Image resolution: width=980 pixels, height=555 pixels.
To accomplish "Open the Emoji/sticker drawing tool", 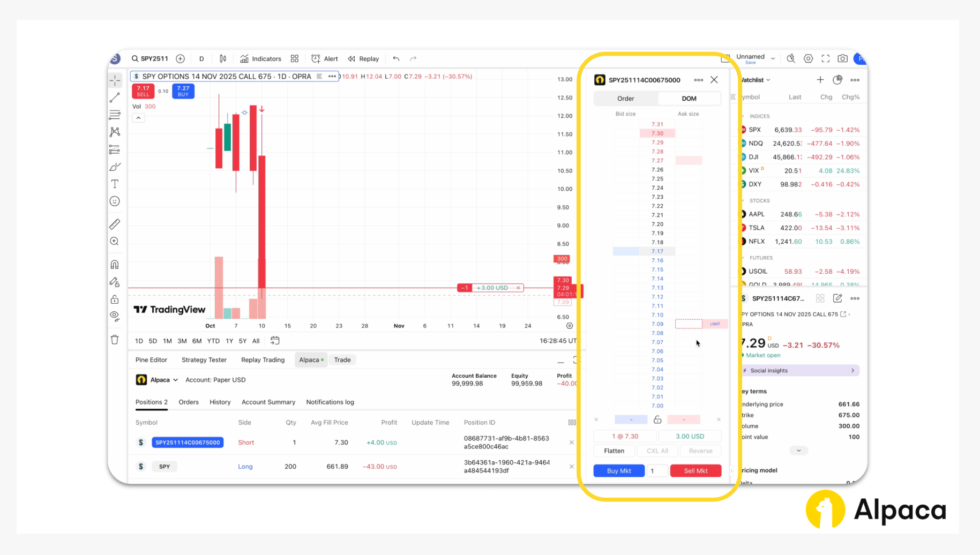I will tap(114, 201).
